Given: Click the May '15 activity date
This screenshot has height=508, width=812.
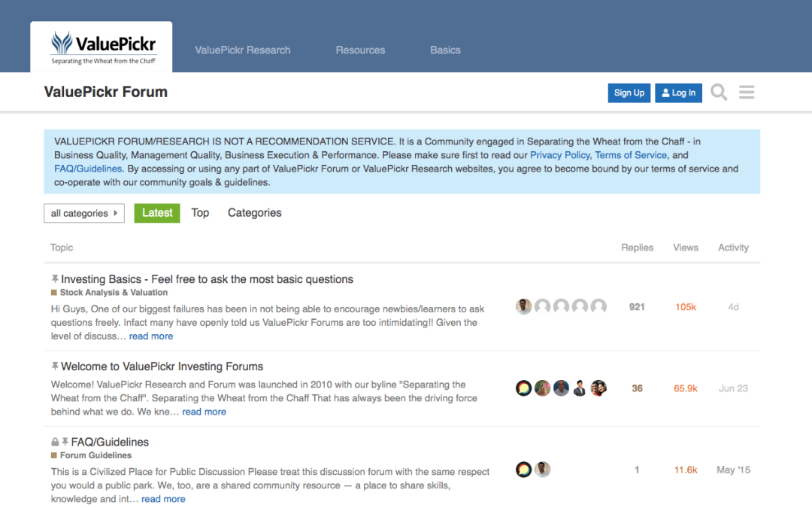Looking at the screenshot, I should pyautogui.click(x=733, y=470).
